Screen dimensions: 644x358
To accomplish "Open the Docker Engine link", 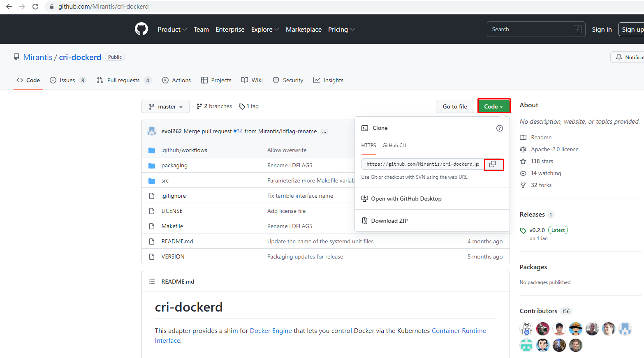I will (271, 331).
